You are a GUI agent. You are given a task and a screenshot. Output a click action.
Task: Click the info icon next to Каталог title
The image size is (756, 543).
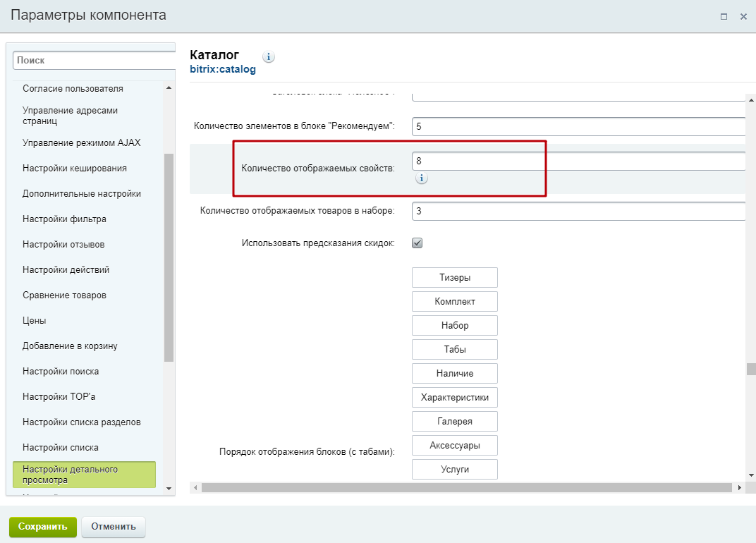click(x=269, y=57)
